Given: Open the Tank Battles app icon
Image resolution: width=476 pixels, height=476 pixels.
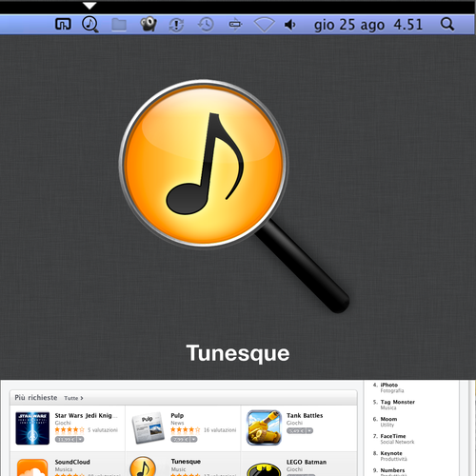Looking at the screenshot, I should [264, 427].
